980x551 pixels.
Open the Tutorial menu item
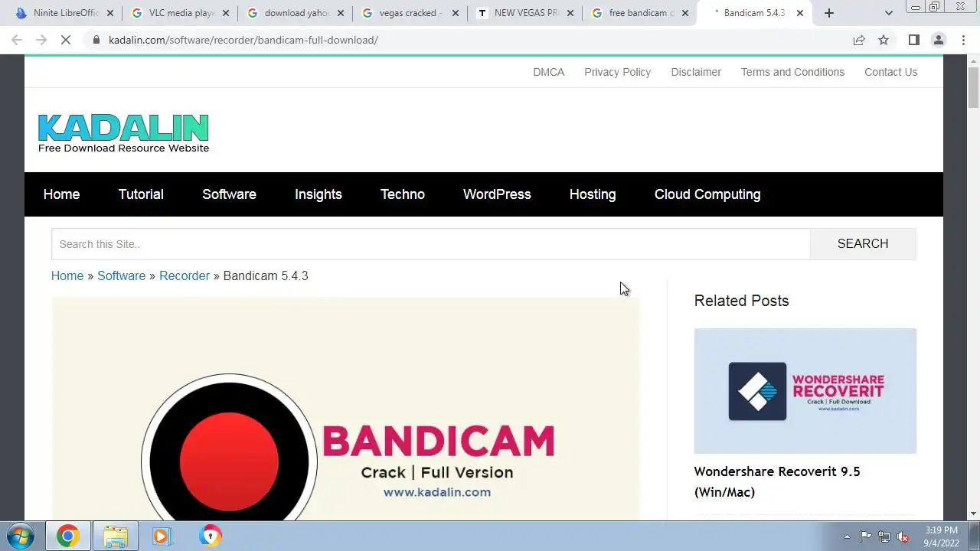coord(141,194)
